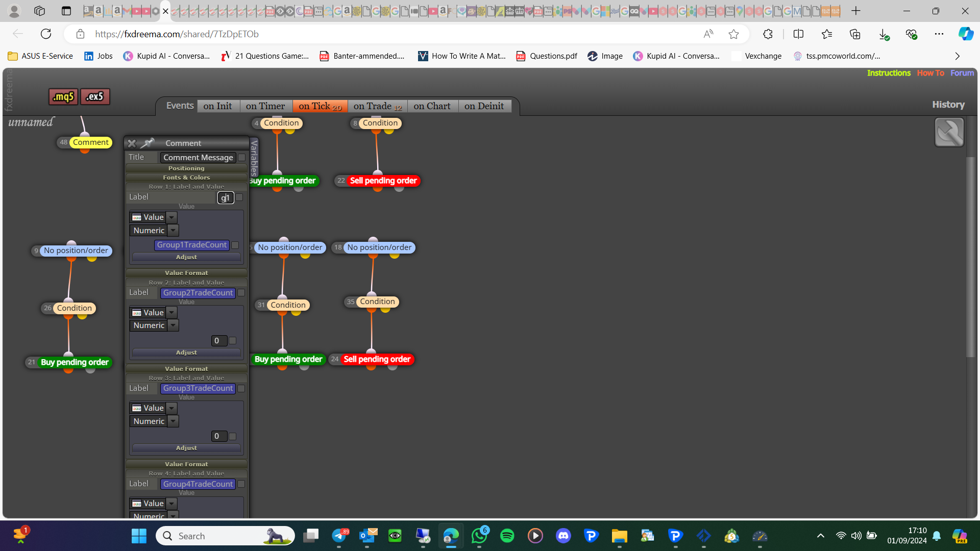Toggle the Title Comment Message checkbox
The height and width of the screenshot is (551, 980).
pyautogui.click(x=242, y=158)
